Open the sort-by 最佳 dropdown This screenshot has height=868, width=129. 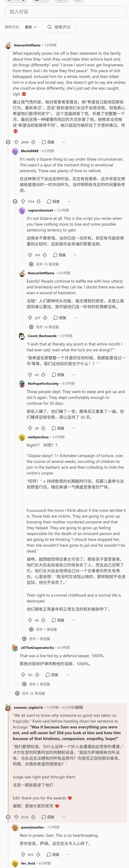point(31,27)
